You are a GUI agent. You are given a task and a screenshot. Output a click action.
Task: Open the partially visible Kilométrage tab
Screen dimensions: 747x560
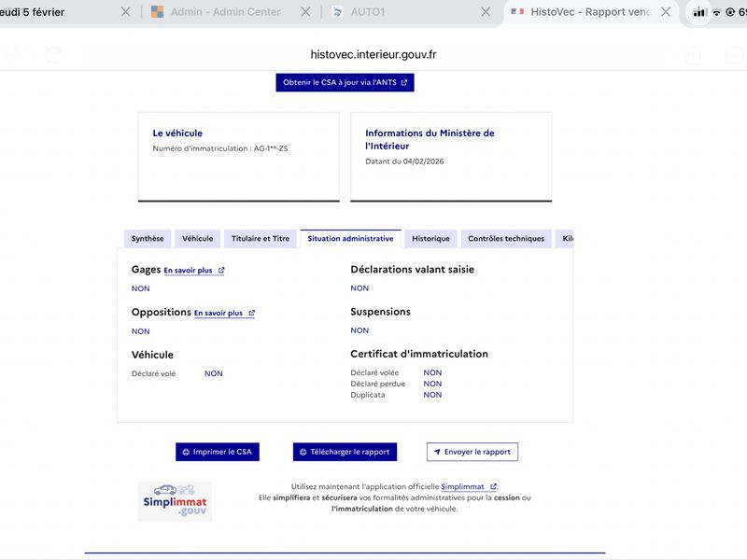point(565,239)
